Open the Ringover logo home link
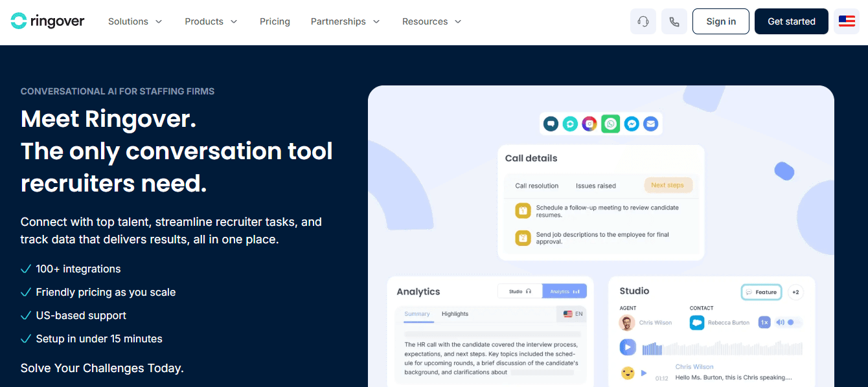This screenshot has width=868, height=387. point(48,21)
